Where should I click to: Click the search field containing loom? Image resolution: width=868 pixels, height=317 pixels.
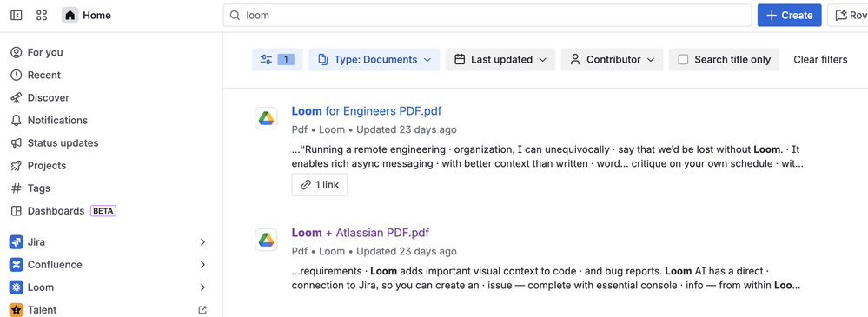pos(487,16)
